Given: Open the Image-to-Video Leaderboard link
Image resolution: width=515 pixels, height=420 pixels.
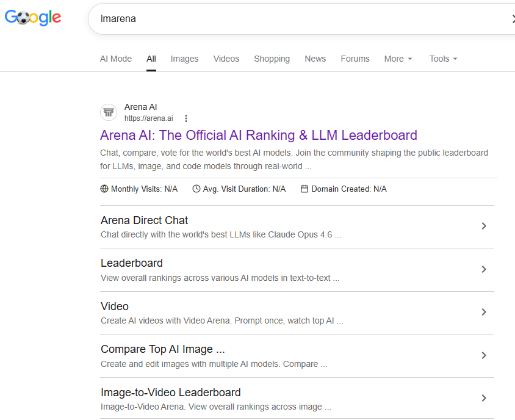Looking at the screenshot, I should point(170,393).
